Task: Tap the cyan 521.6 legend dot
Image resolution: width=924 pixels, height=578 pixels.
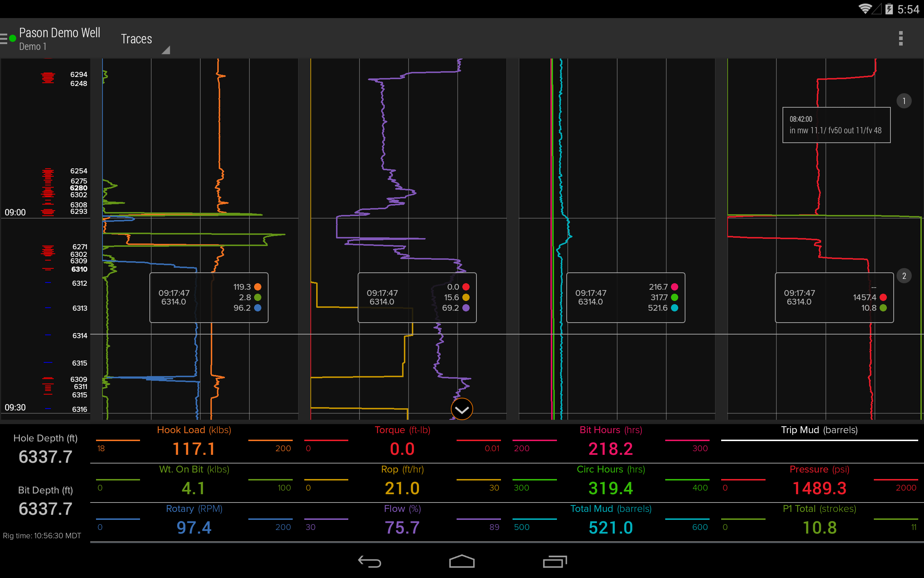Action: tap(675, 308)
